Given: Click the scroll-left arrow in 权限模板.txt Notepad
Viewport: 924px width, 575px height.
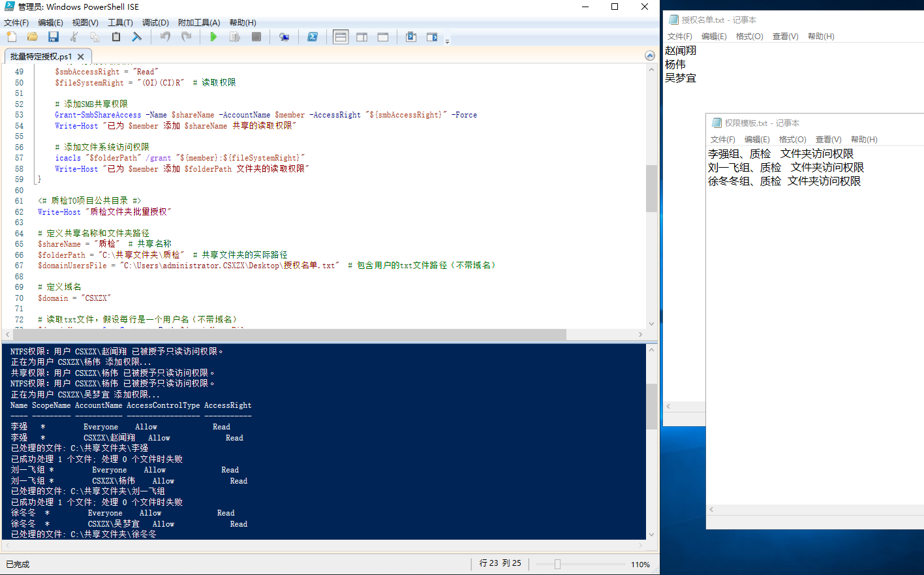Looking at the screenshot, I should [711, 509].
